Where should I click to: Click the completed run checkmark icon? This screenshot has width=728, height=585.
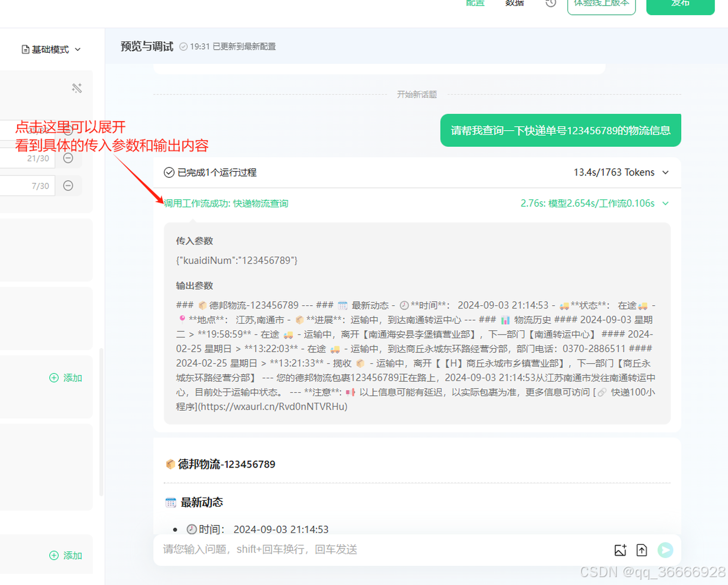[x=169, y=172]
